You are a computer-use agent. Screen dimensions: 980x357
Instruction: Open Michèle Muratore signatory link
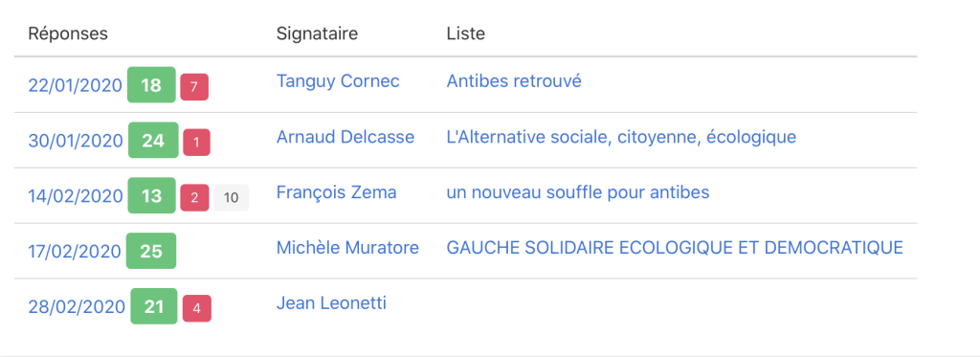(347, 247)
